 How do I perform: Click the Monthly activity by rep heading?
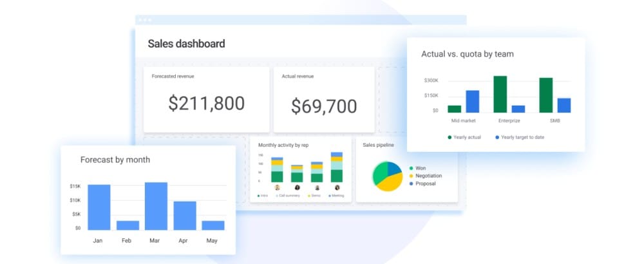283,145
